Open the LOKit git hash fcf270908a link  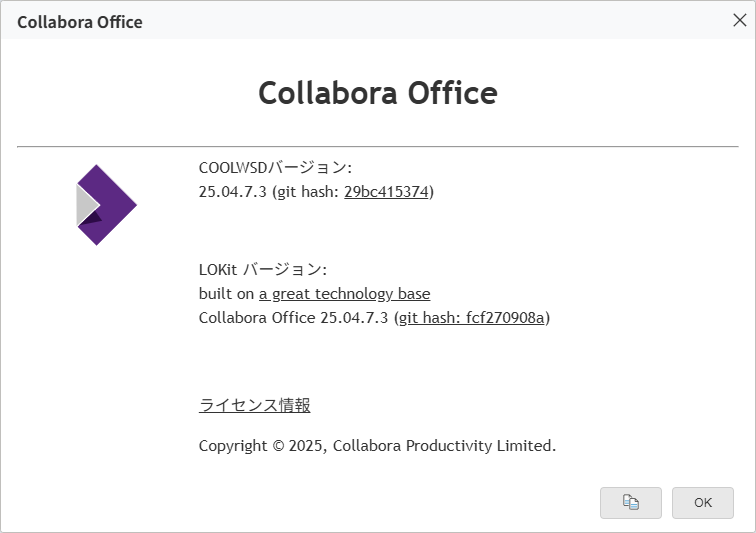[x=472, y=317]
